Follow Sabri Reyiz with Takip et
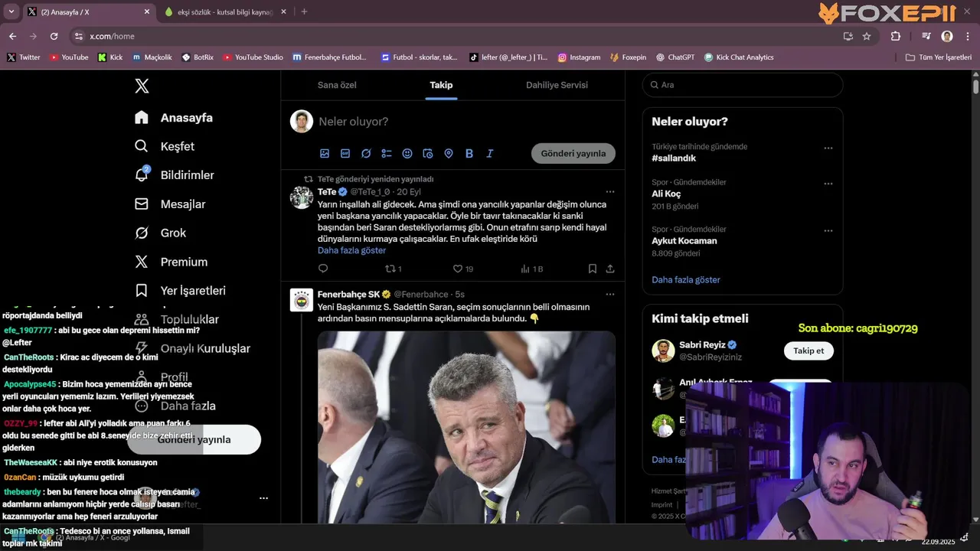Screen dimensions: 980x551 point(808,350)
